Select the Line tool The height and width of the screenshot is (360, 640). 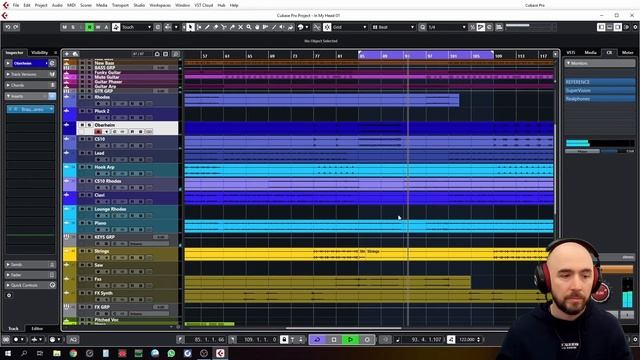pyautogui.click(x=273, y=27)
